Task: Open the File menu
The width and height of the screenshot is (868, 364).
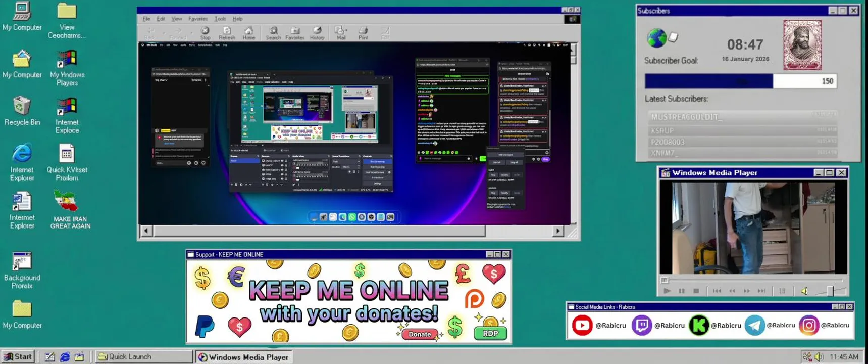Action: (146, 19)
